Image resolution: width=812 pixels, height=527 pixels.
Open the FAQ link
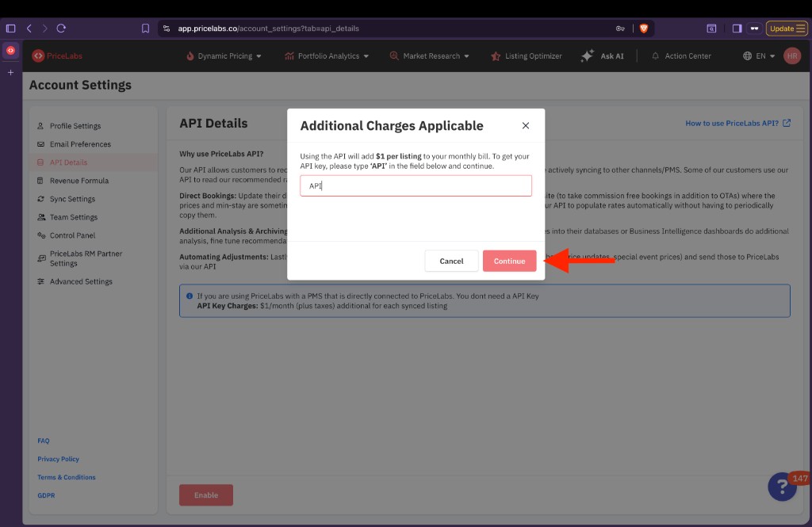point(44,441)
